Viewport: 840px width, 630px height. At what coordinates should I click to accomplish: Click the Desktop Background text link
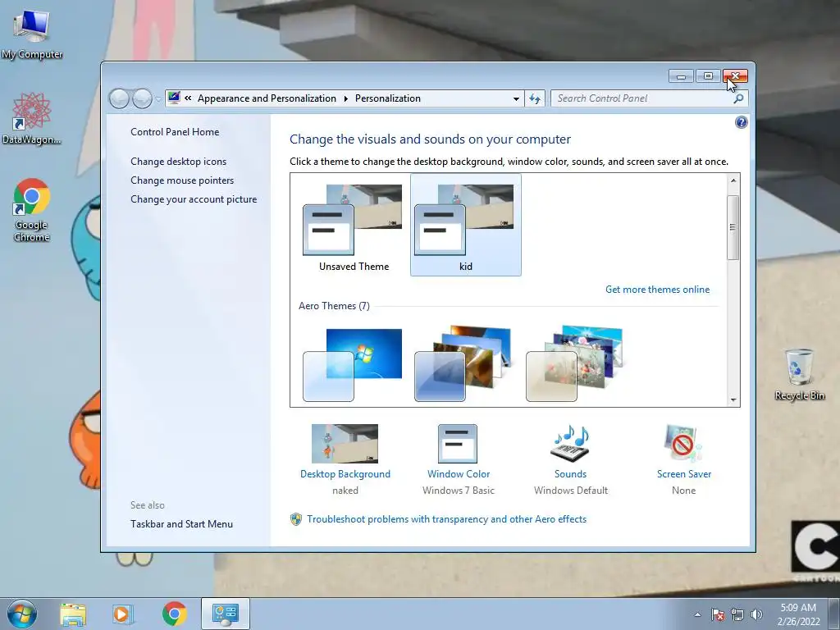(345, 474)
